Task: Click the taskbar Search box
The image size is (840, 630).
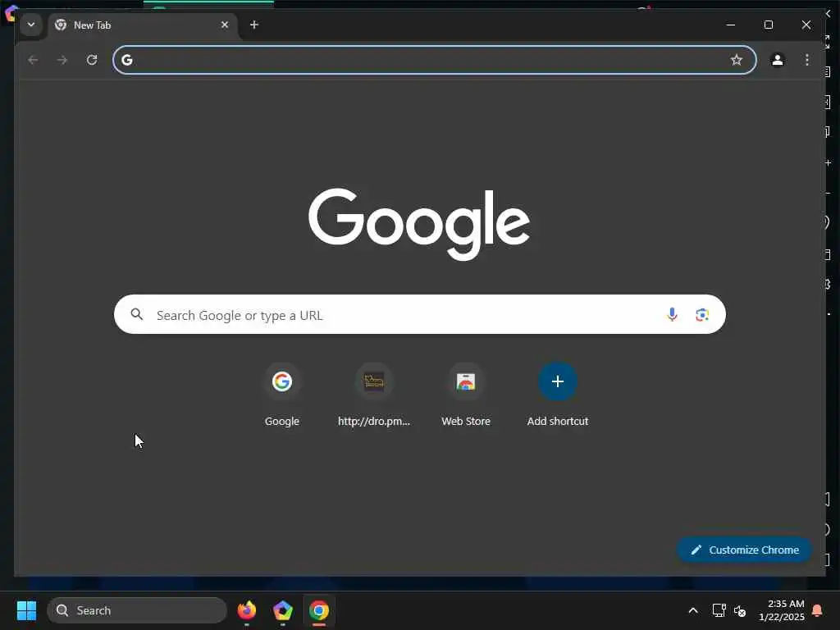Action: 137,610
